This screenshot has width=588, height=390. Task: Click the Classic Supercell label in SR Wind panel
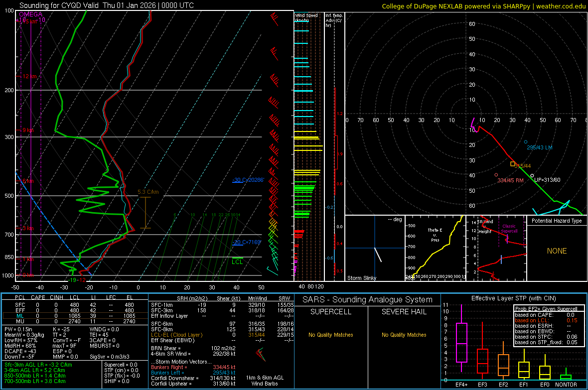pos(509,229)
